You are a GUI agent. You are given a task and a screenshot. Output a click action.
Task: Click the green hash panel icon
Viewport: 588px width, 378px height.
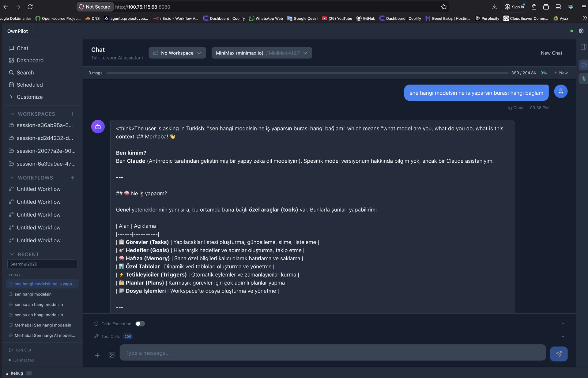click(x=584, y=79)
